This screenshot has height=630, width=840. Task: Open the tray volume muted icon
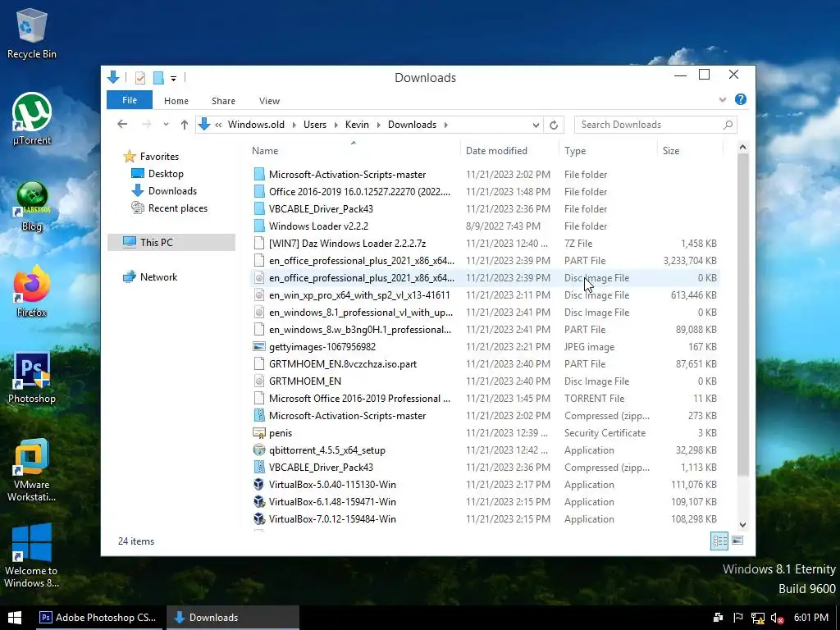[x=778, y=618]
